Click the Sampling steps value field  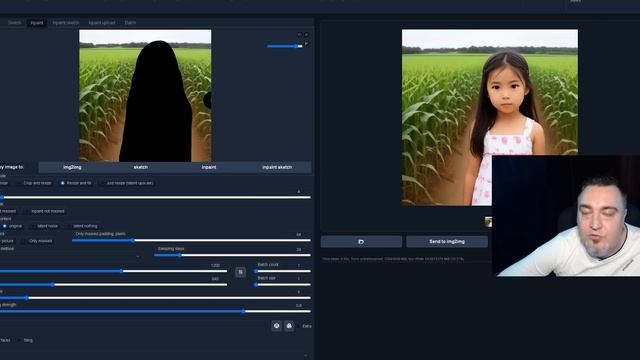tap(299, 249)
